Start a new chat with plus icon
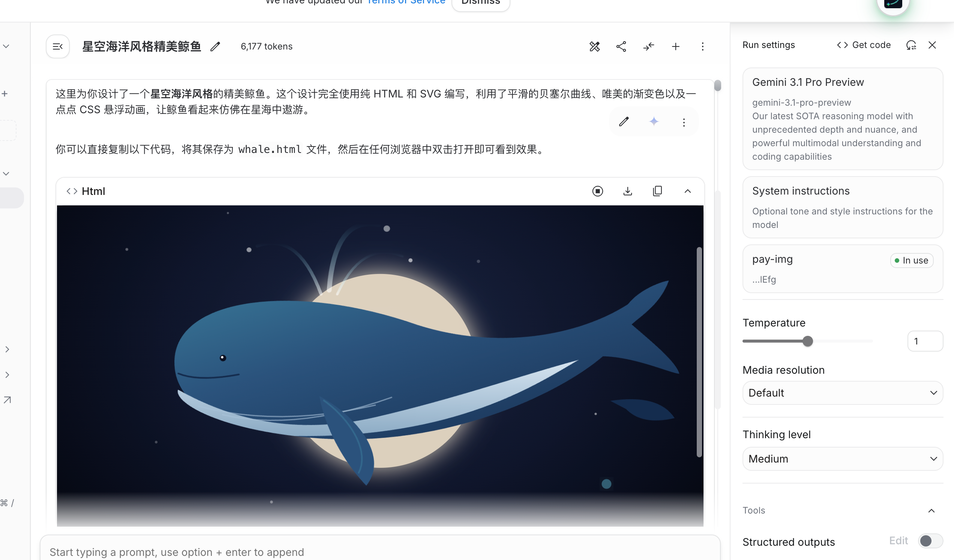This screenshot has width=954, height=560. (x=675, y=46)
